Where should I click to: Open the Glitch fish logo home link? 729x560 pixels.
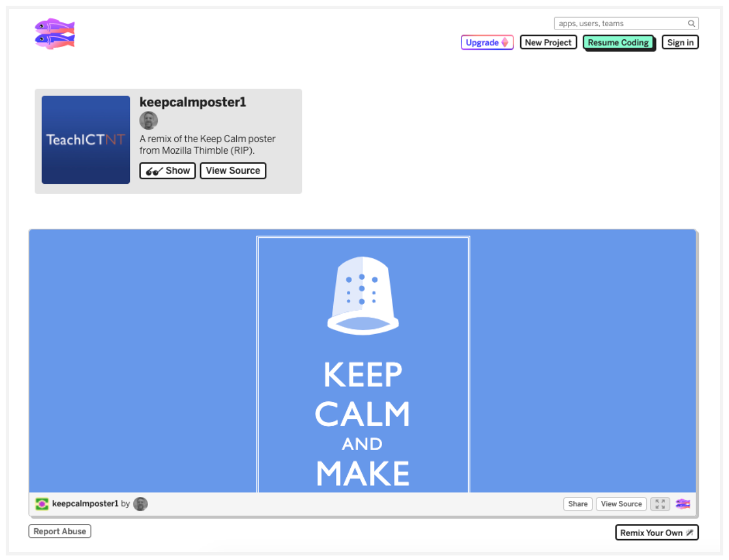click(x=55, y=34)
